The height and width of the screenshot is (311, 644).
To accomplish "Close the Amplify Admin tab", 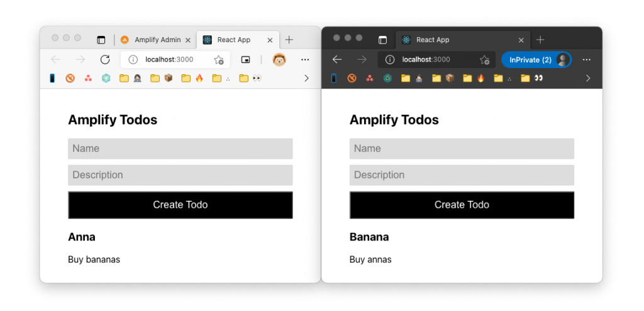I will pos(188,40).
